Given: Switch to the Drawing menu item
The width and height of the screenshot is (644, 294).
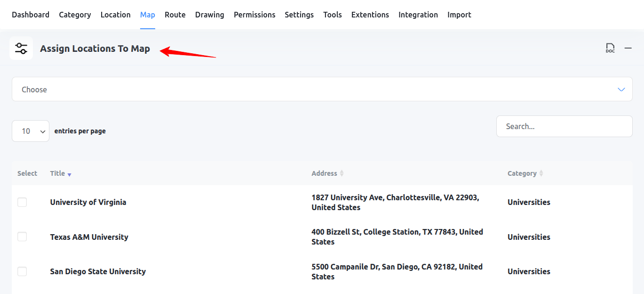Looking at the screenshot, I should [209, 15].
